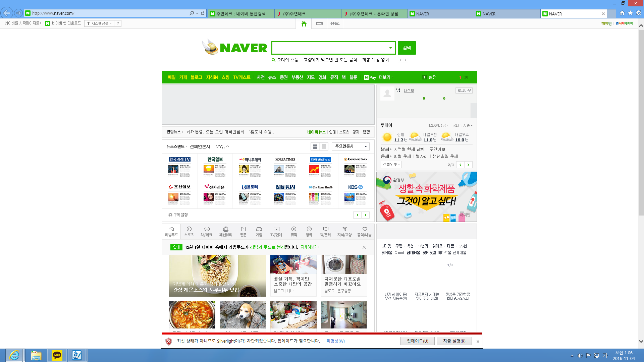Open TV캐스트 in the green menu bar

[x=242, y=77]
